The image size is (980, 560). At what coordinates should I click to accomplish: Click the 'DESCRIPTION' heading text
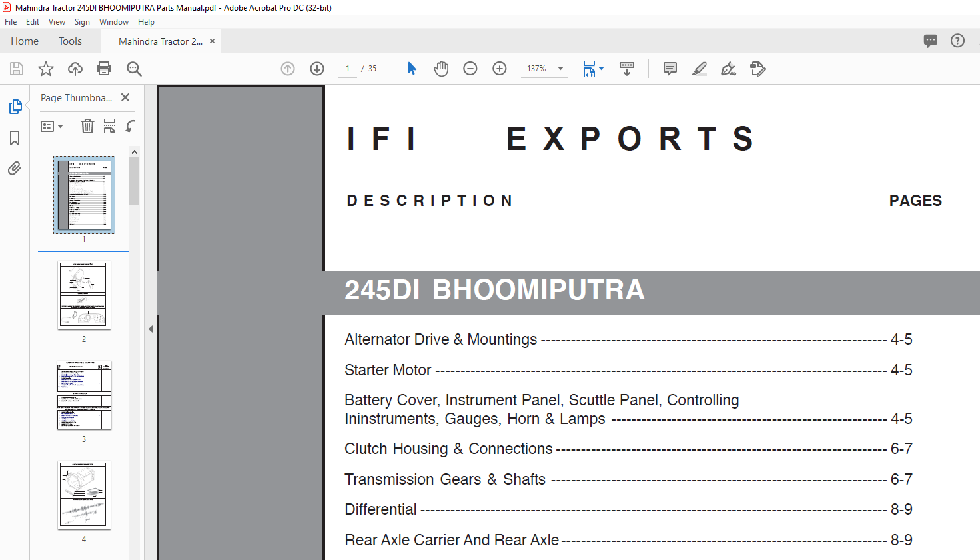(x=430, y=201)
